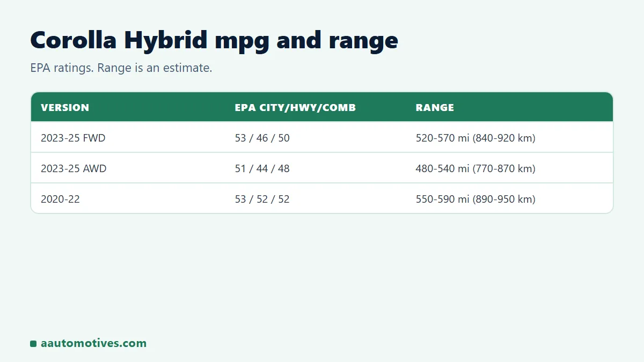644x362 pixels.
Task: Click the aautomotives.com footer text
Action: pos(93,343)
